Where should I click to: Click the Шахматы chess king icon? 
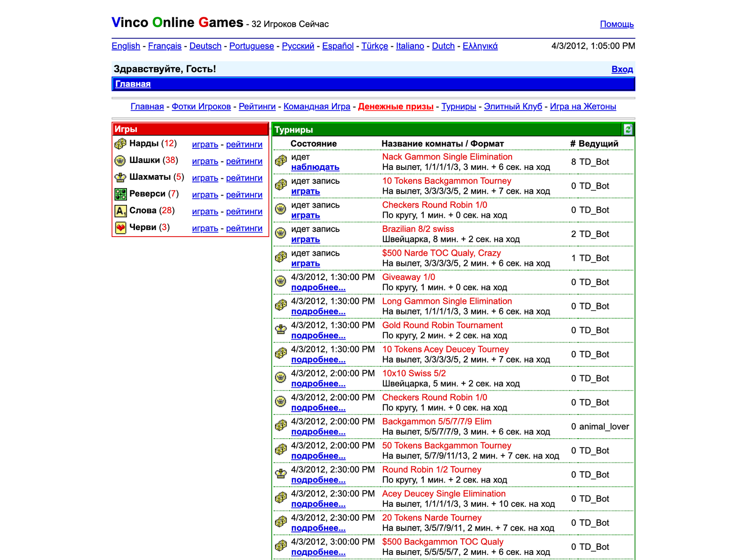[120, 177]
